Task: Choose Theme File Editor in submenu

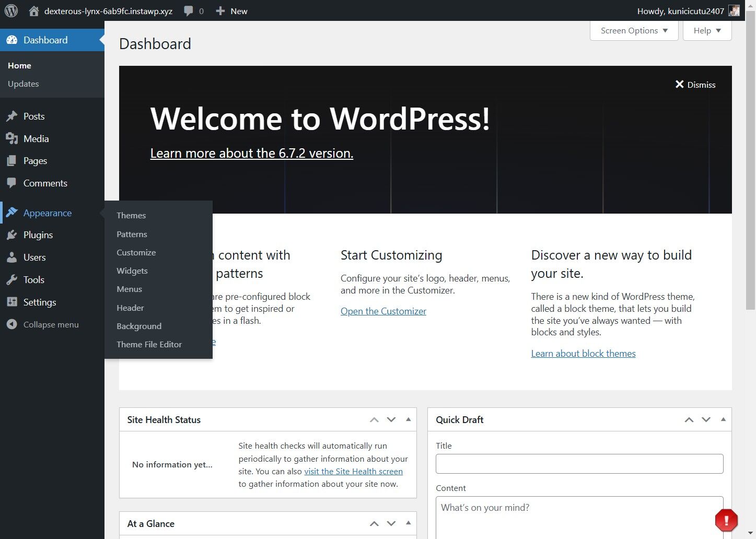Action: click(x=149, y=344)
